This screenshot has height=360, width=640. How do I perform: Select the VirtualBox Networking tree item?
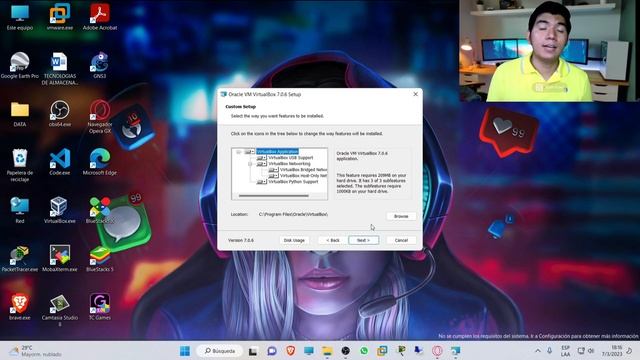tap(289, 164)
